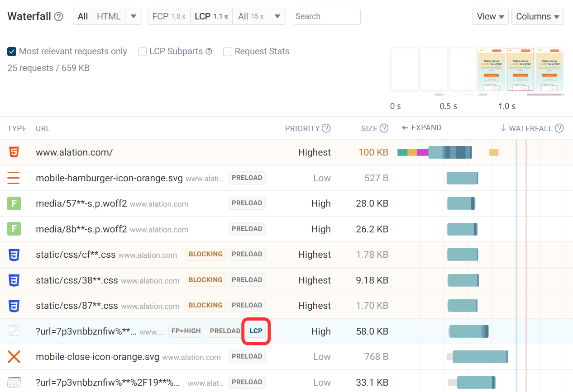This screenshot has height=392, width=573.
Task: Click inside the Search requests field
Action: pyautogui.click(x=326, y=16)
